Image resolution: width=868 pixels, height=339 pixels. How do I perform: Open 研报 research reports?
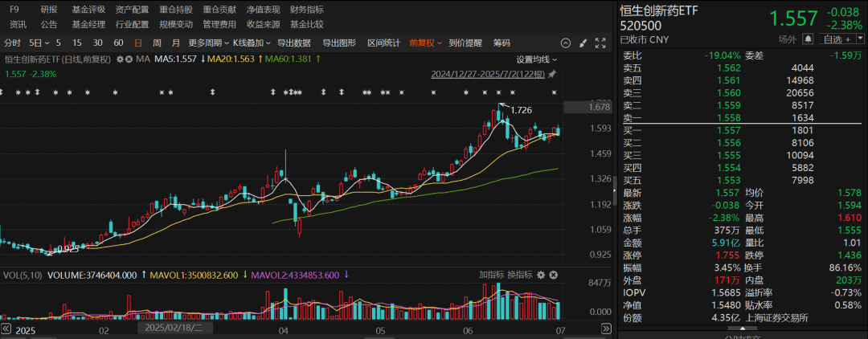(x=49, y=10)
